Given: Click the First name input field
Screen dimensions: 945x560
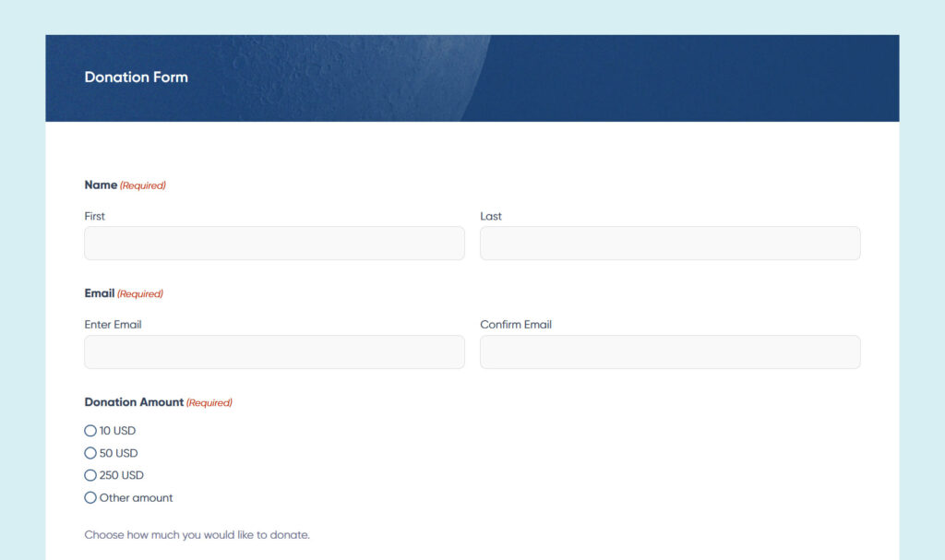Looking at the screenshot, I should [274, 243].
